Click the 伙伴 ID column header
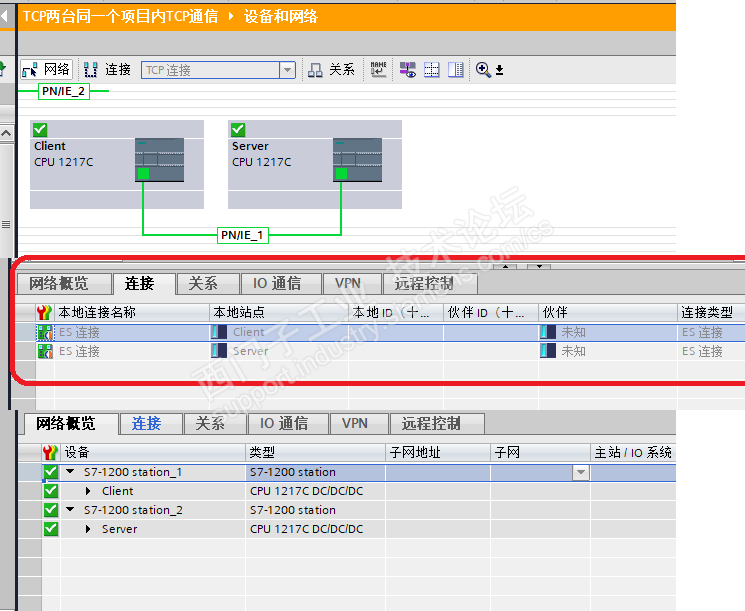 pyautogui.click(x=491, y=312)
